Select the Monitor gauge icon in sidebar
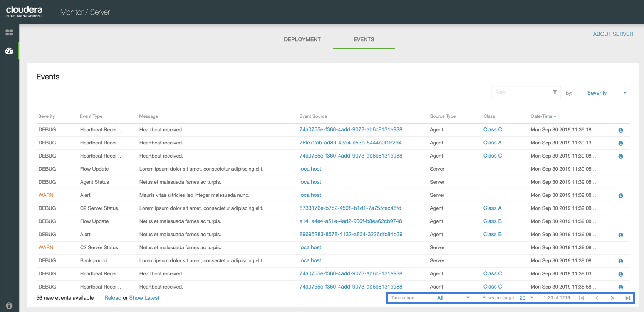Screen dimensions: 644x312 click(9, 51)
